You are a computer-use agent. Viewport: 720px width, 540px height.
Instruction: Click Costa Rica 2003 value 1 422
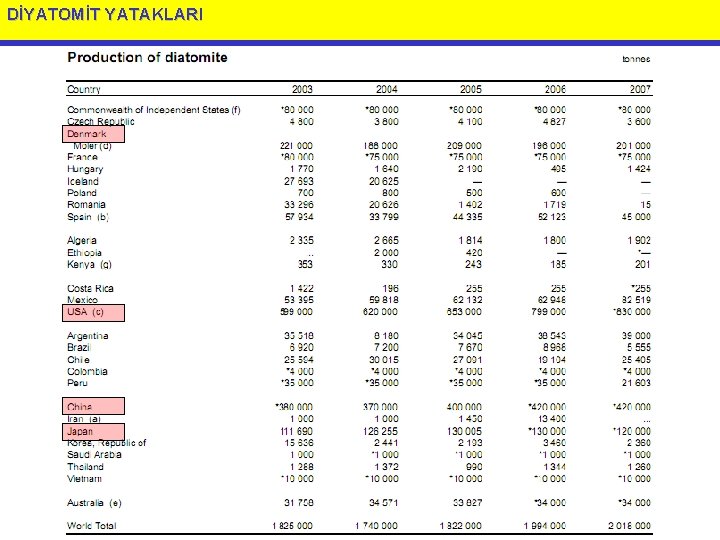[302, 288]
